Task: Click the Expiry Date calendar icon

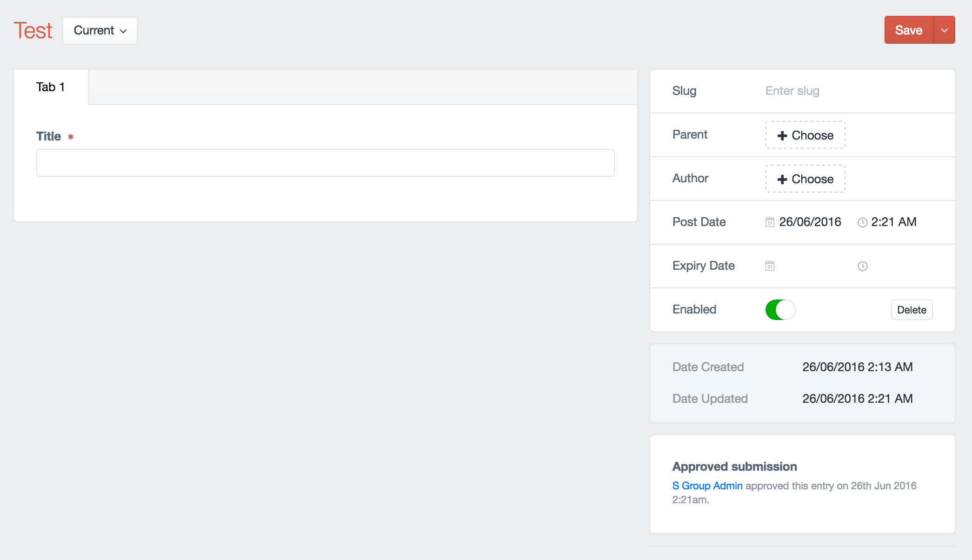Action: [x=770, y=266]
